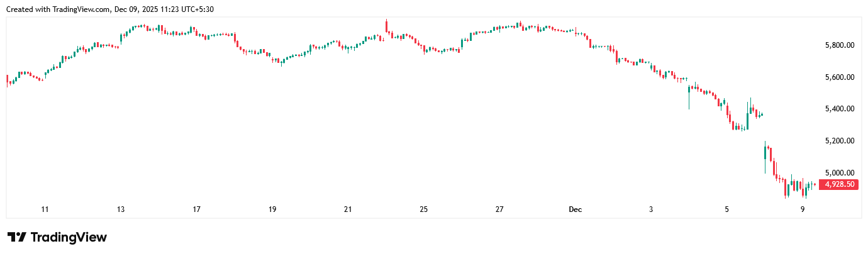Click the 5,000.00 price axis label
This screenshot has width=868, height=256.
tap(839, 172)
